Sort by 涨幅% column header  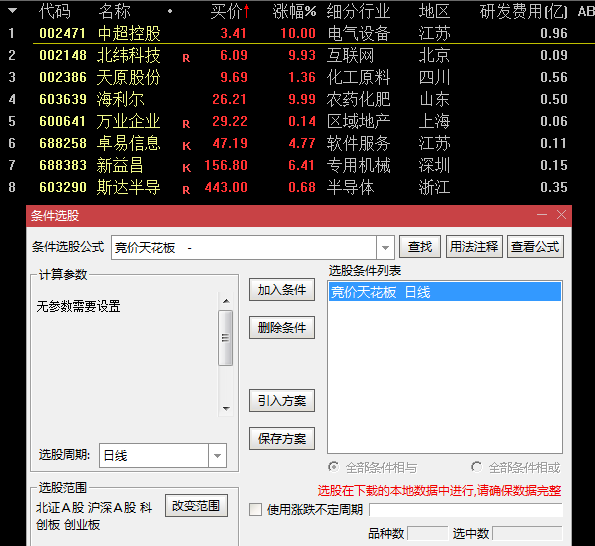point(294,11)
